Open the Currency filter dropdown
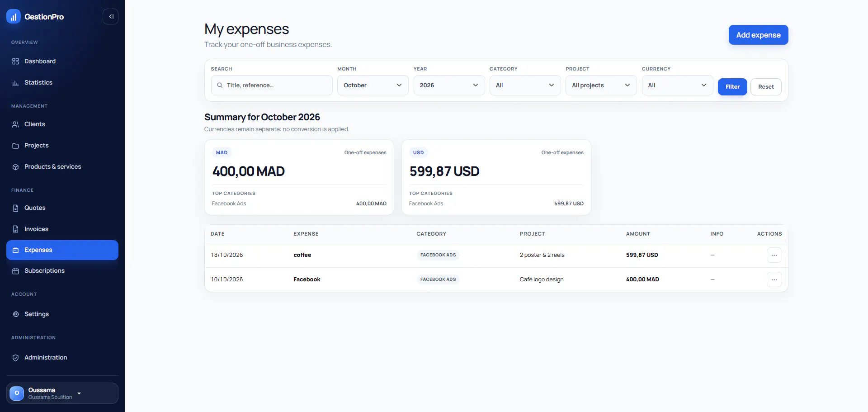Image resolution: width=868 pixels, height=412 pixels. pyautogui.click(x=677, y=85)
